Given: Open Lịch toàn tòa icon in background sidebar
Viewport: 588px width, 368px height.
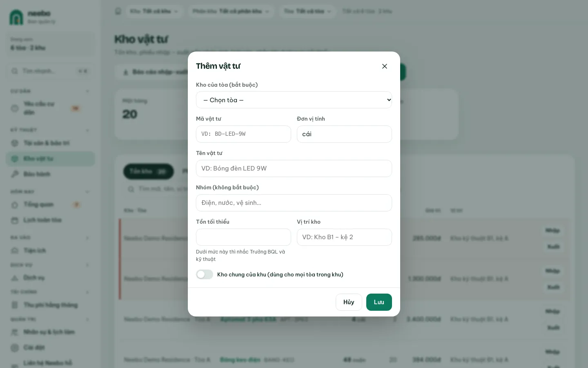Looking at the screenshot, I should click(15, 220).
